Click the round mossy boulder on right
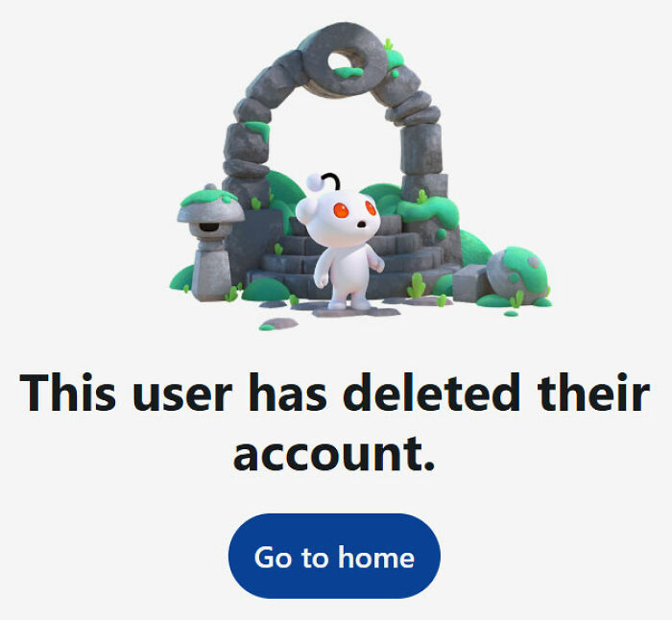This screenshot has height=620, width=672. tap(516, 274)
